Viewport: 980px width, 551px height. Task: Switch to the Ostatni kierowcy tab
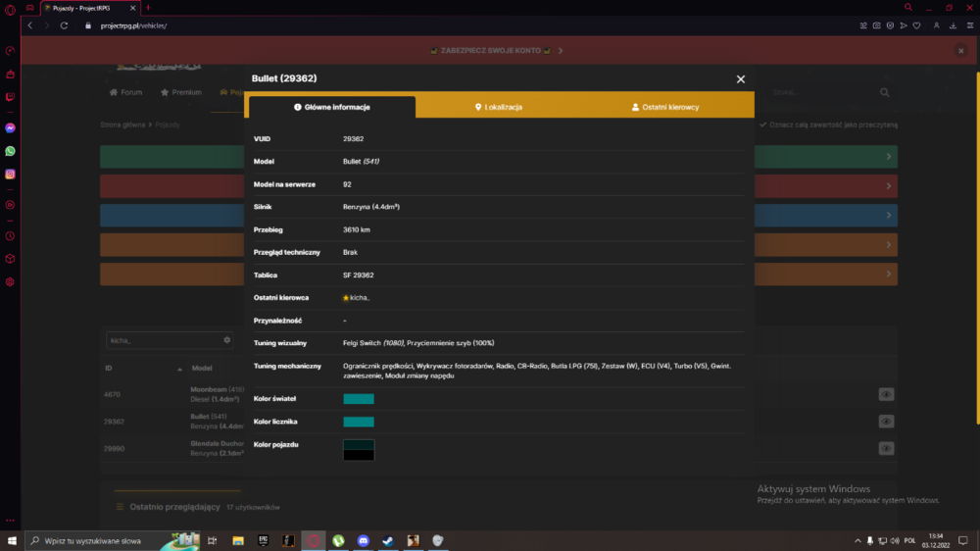pyautogui.click(x=665, y=107)
